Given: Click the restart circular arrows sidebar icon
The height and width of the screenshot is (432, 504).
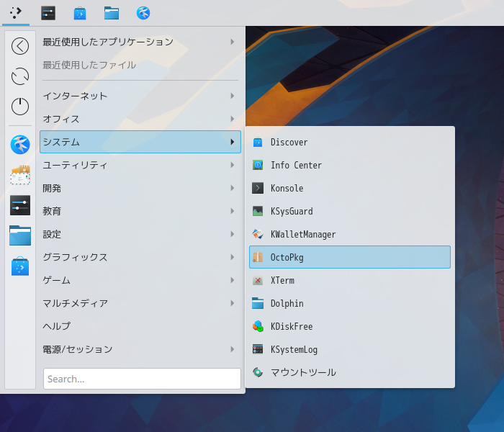Looking at the screenshot, I should click(x=20, y=76).
